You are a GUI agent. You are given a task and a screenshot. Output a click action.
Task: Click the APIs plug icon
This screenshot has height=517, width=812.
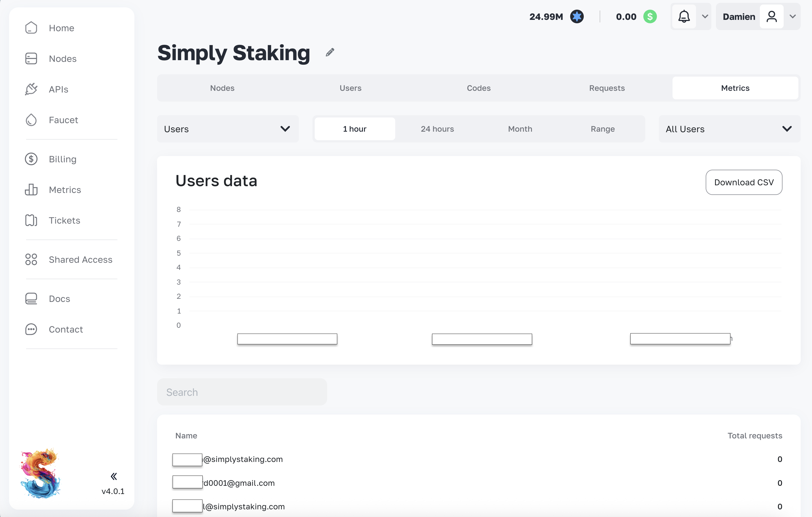(x=31, y=89)
